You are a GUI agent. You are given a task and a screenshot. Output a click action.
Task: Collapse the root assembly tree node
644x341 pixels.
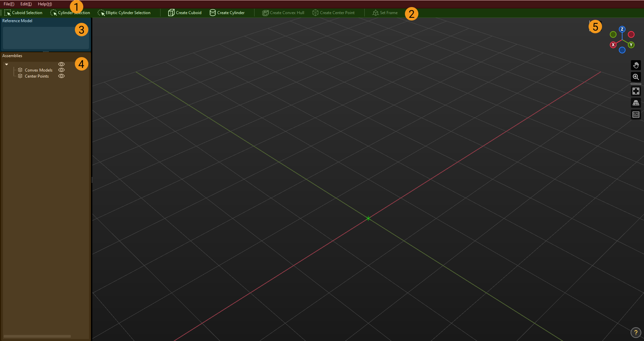(x=6, y=64)
